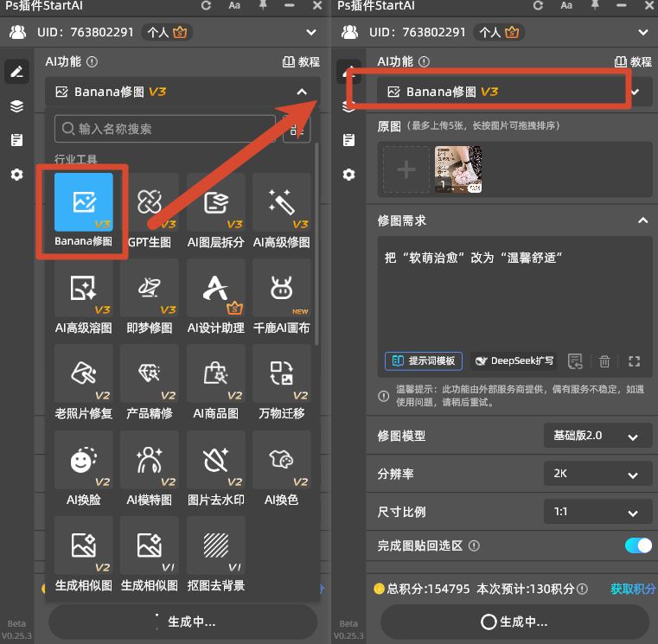Expand Banana修图 V3 dropdown in right panel
658x644 pixels.
click(x=636, y=92)
